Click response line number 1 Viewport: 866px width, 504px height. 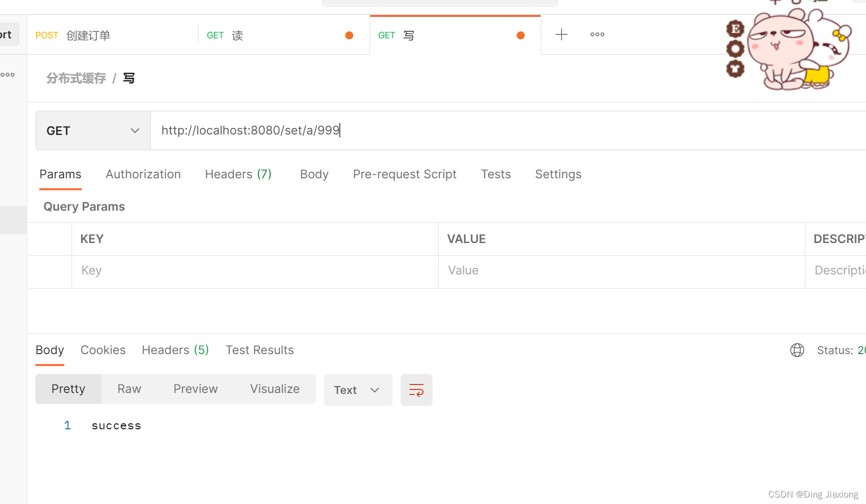[67, 425]
